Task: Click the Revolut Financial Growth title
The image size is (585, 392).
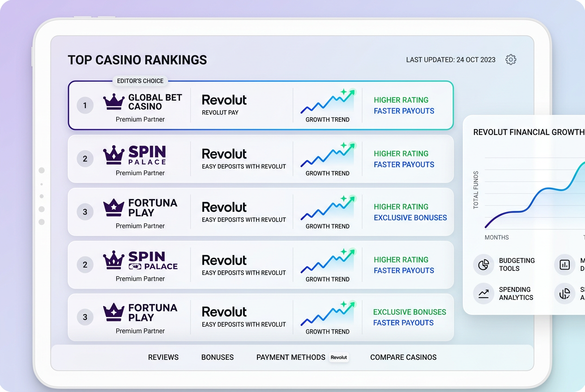Action: (x=529, y=132)
